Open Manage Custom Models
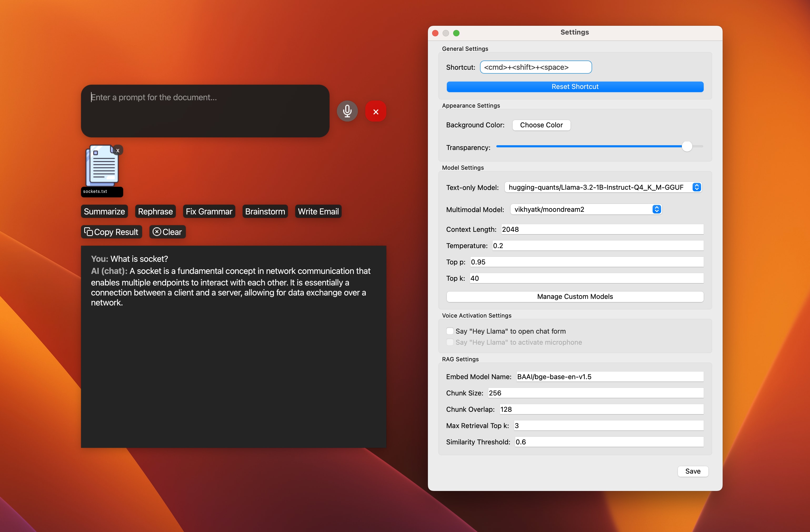 point(575,297)
